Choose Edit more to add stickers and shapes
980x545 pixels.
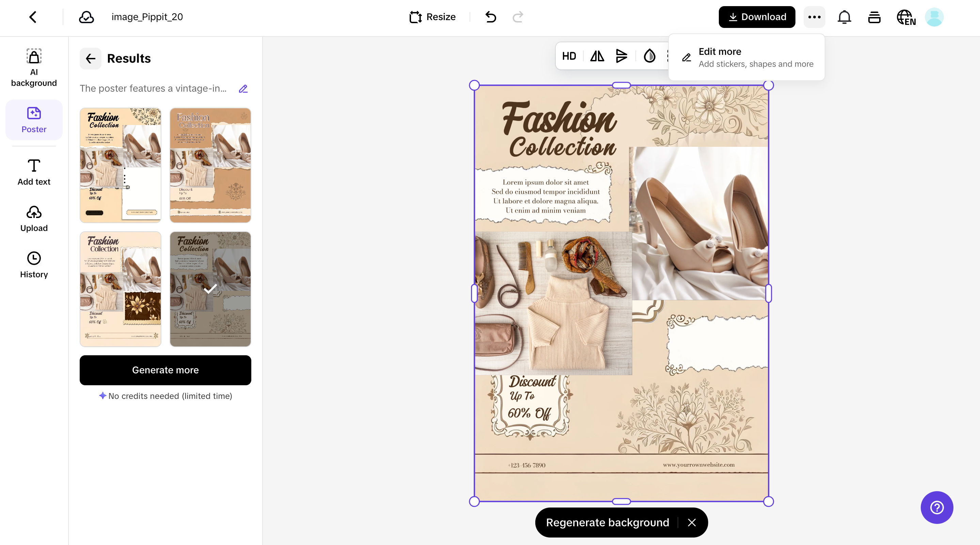746,57
